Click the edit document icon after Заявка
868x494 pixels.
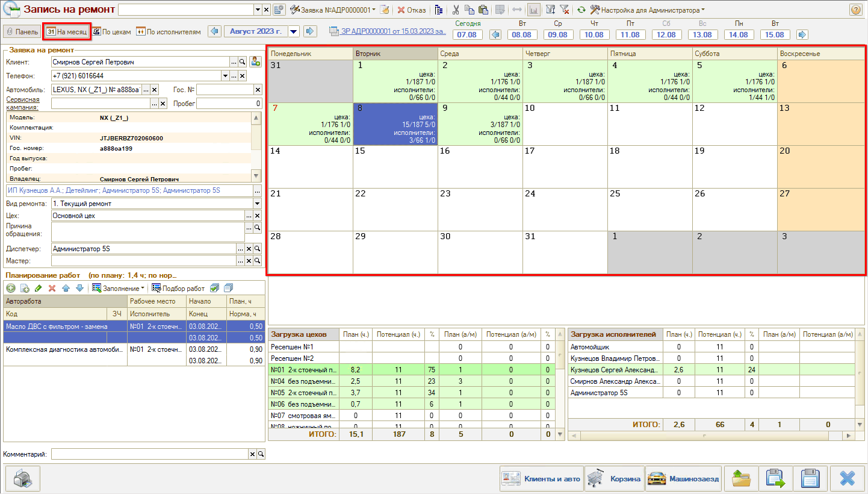(x=385, y=10)
